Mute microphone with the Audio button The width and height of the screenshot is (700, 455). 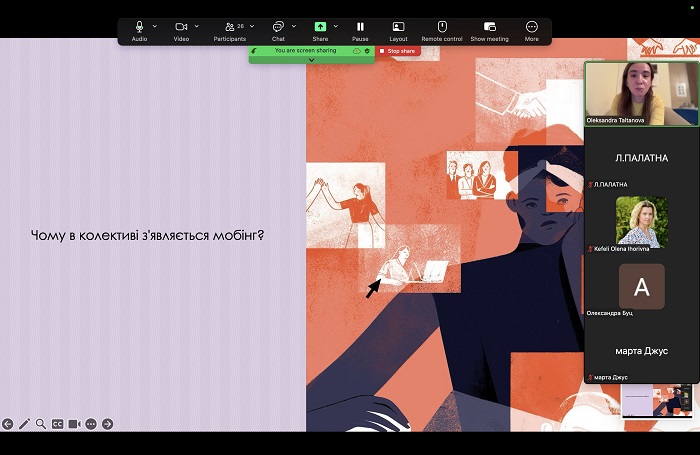point(139,27)
